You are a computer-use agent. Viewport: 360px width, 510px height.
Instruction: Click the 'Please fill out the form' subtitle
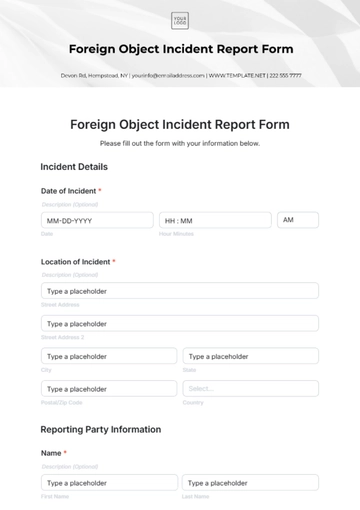[x=180, y=143]
